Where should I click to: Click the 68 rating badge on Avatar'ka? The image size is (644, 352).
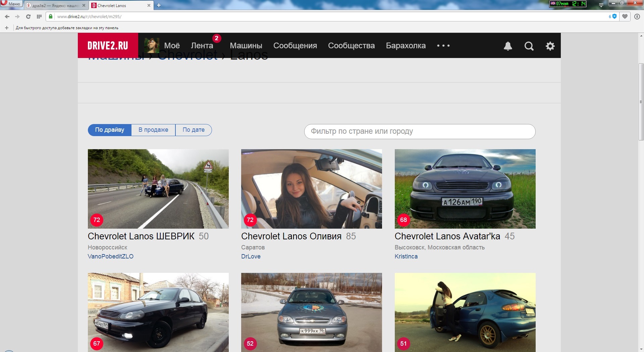pyautogui.click(x=404, y=220)
